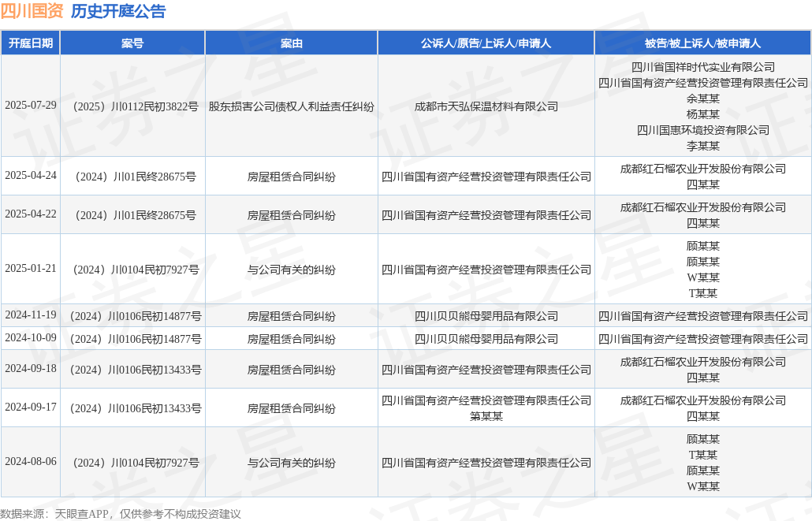Click the plaintiff company in the 2024-09-18 row
This screenshot has width=812, height=521.
[x=486, y=370]
